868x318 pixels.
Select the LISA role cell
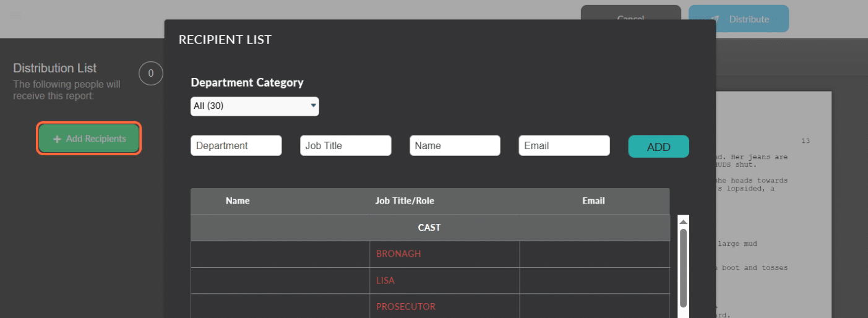point(445,280)
